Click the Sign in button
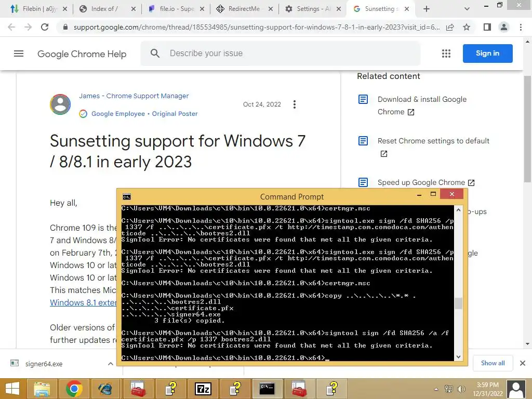The image size is (532, 399). [487, 54]
